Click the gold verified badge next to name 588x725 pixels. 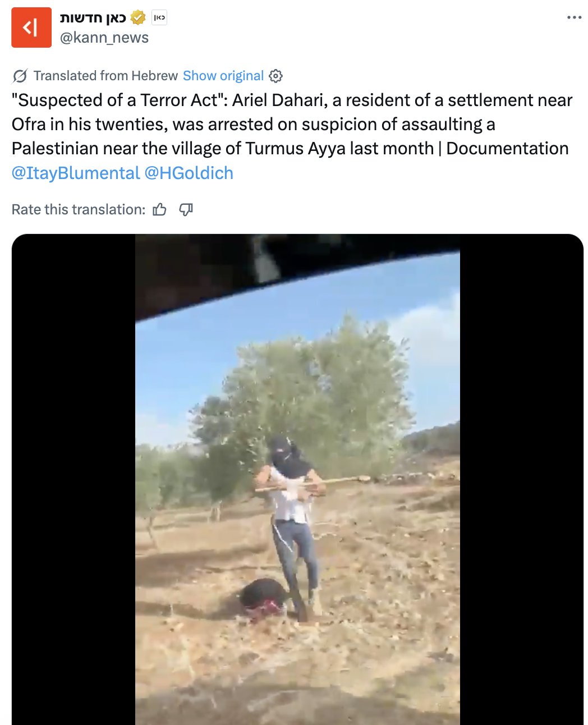tap(138, 17)
